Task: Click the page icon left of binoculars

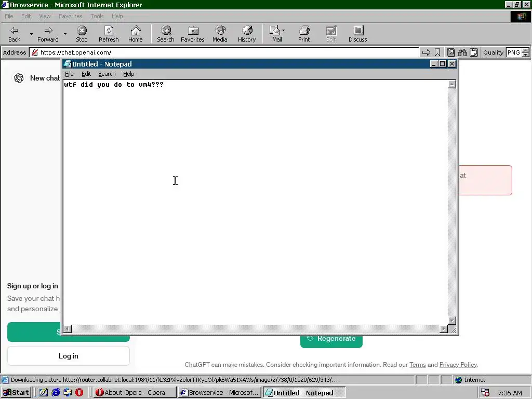Action: (x=451, y=52)
